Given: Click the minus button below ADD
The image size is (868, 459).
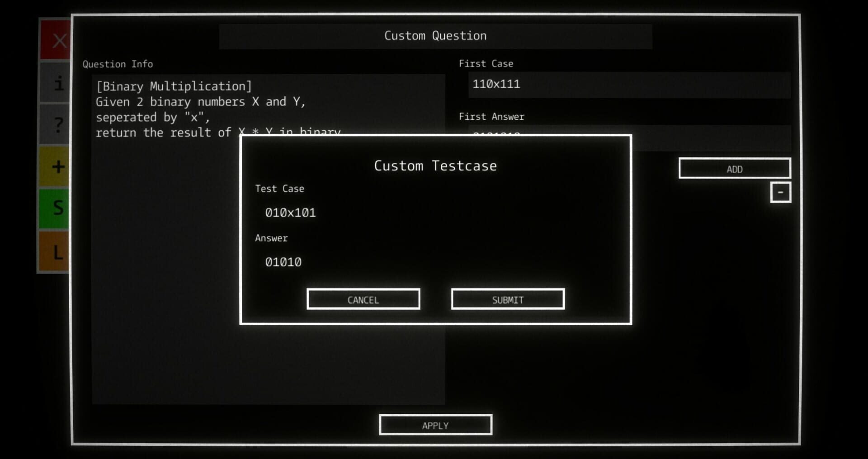Looking at the screenshot, I should click(x=780, y=193).
